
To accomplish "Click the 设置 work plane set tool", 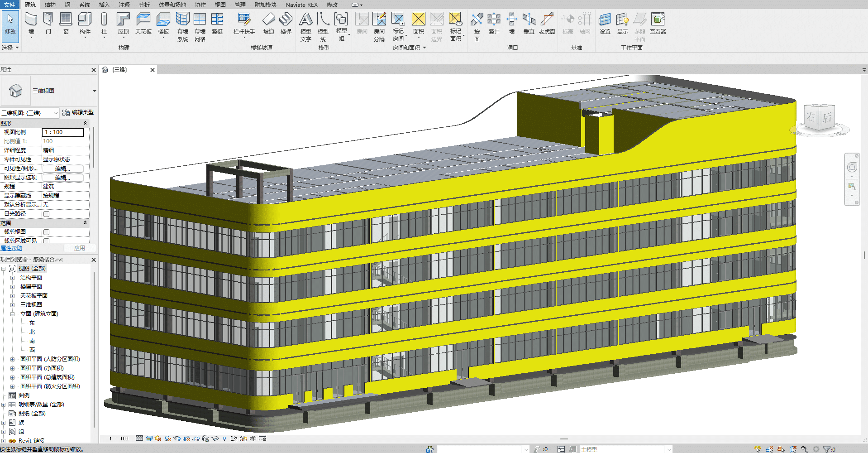I will tap(605, 24).
